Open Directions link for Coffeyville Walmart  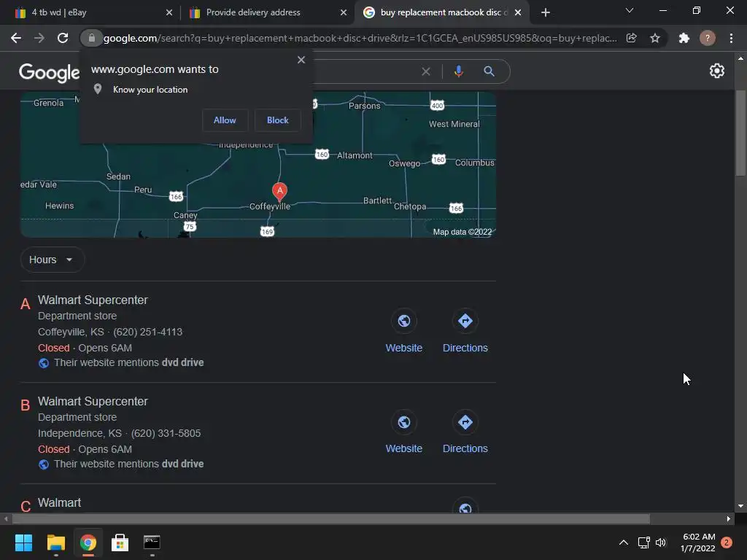tap(465, 348)
